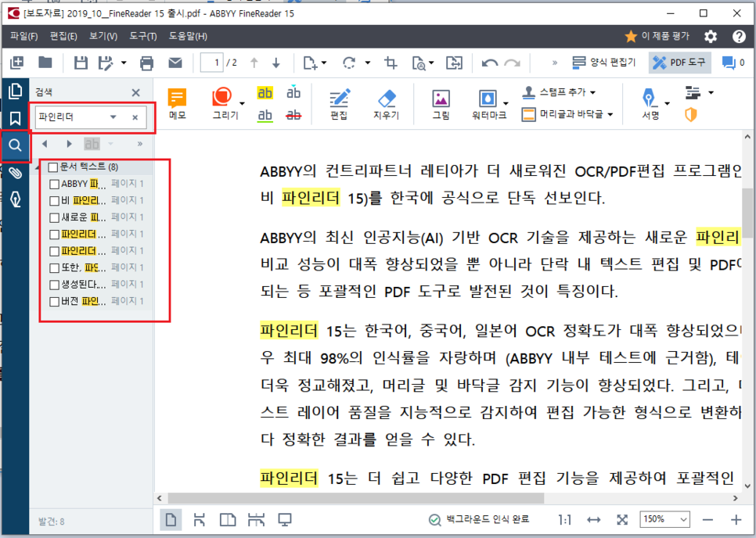
Task: Check the '또한, 파...' search result
Action: [55, 267]
